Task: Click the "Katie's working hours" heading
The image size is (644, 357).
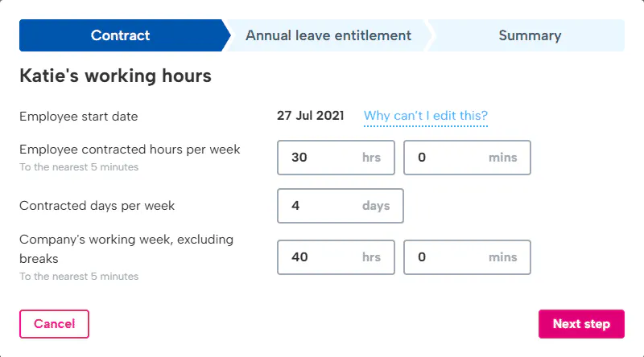Action: click(115, 76)
